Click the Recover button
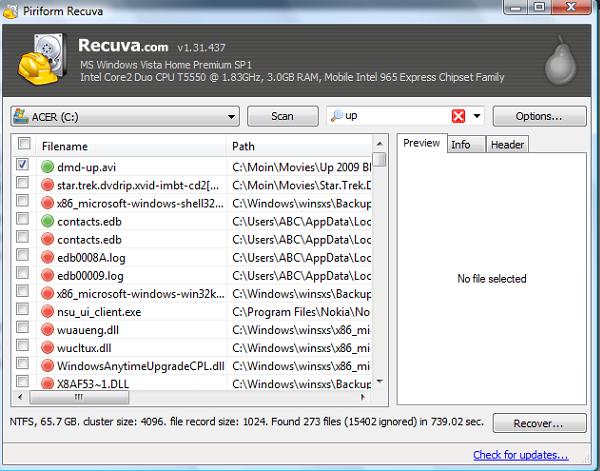Screen dimensions: 600x471 [539, 423]
